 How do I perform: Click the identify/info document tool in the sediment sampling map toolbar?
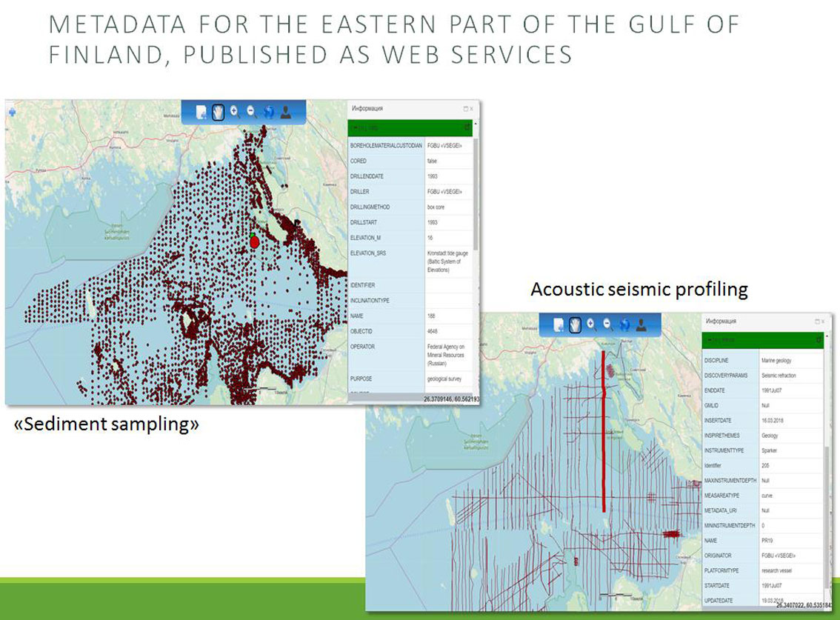[x=201, y=113]
